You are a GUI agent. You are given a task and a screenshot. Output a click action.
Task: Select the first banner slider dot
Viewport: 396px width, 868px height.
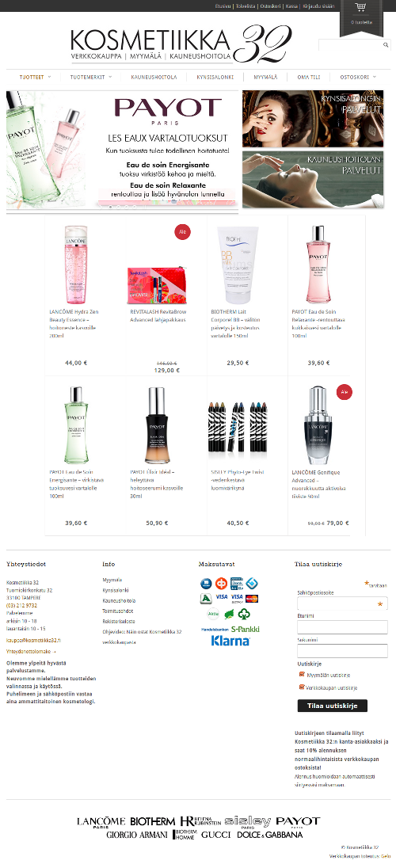(x=110, y=207)
